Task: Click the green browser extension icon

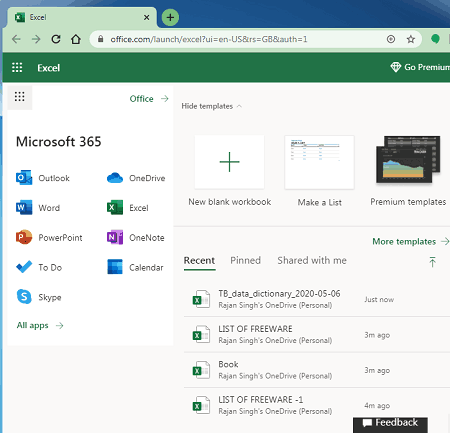Action: [435, 39]
